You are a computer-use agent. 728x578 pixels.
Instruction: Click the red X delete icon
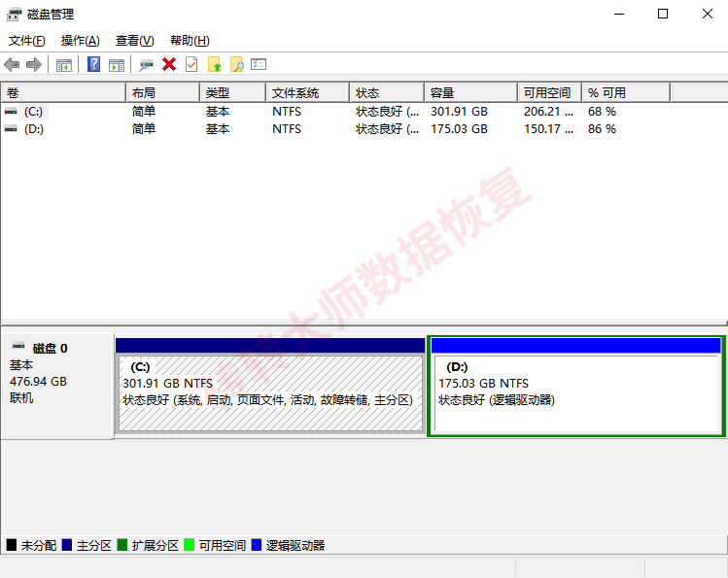pyautogui.click(x=169, y=64)
